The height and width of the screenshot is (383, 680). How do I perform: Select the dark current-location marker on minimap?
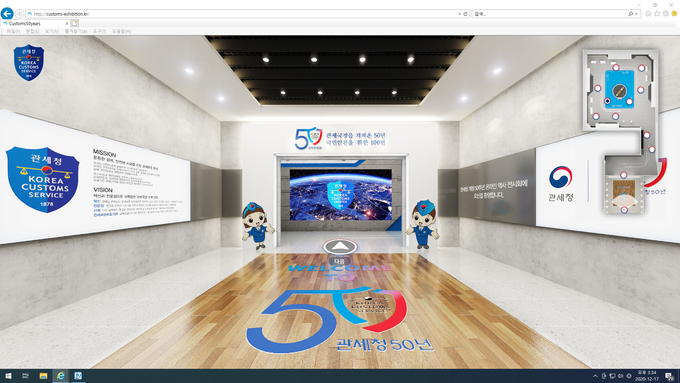pyautogui.click(x=607, y=101)
